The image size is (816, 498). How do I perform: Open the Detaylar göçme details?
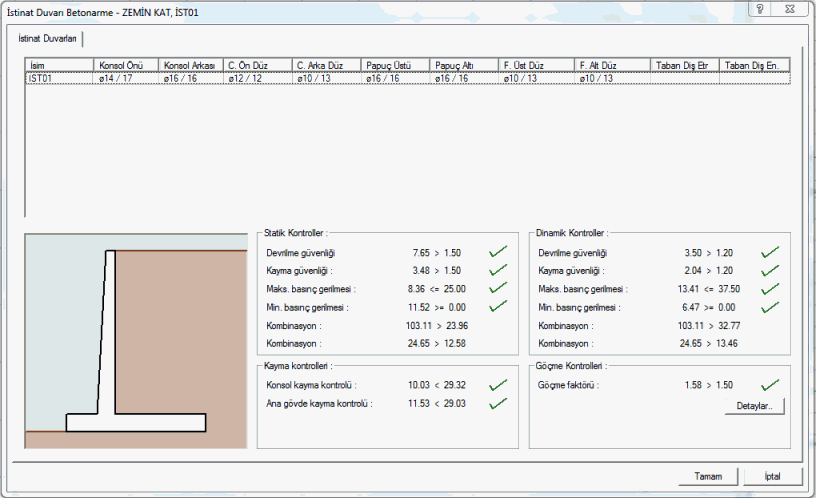(x=755, y=406)
